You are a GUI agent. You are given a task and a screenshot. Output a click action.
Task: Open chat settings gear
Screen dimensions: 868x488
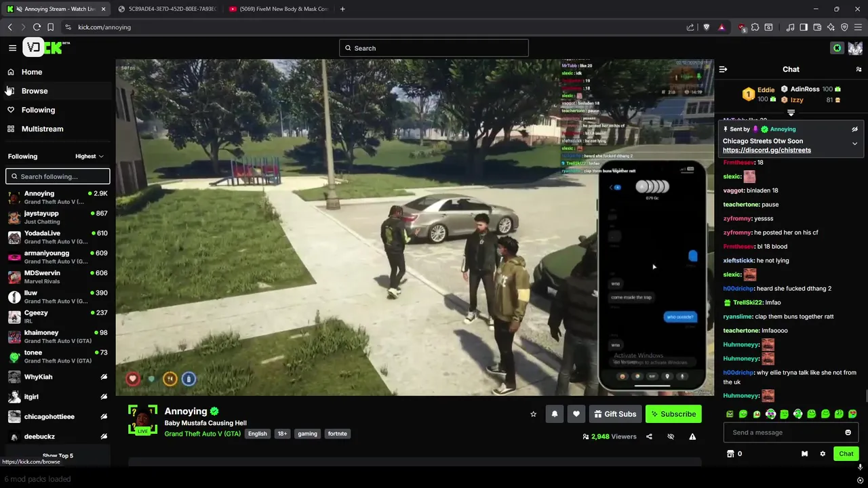click(x=823, y=453)
